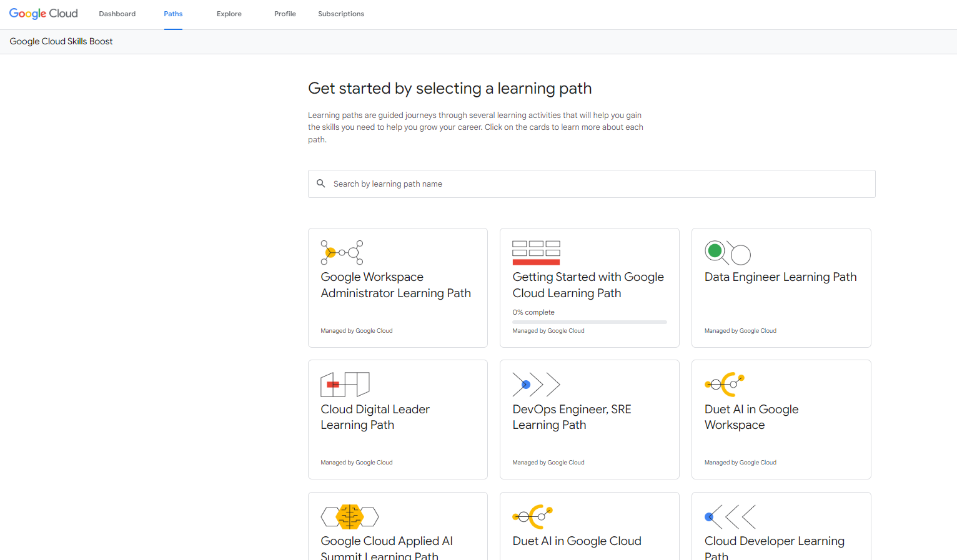This screenshot has width=957, height=560.
Task: Click the Data Engineer path magnifier icon
Action: (x=728, y=252)
